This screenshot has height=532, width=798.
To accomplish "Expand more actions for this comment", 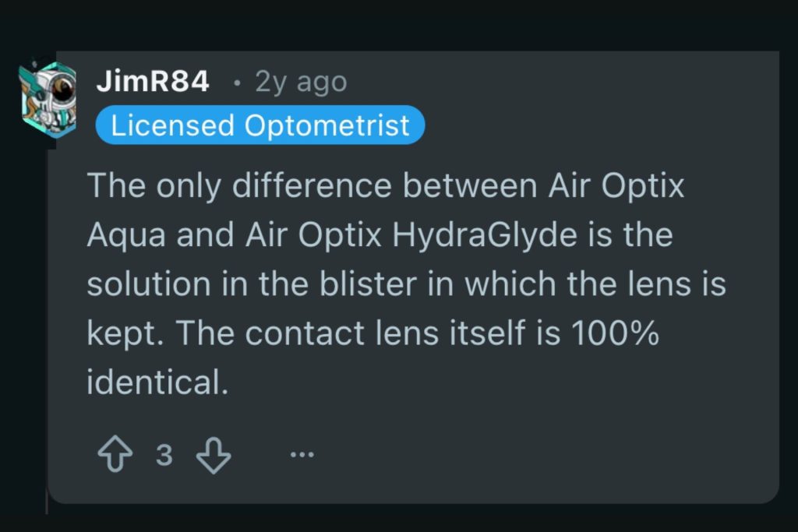I will coord(302,454).
